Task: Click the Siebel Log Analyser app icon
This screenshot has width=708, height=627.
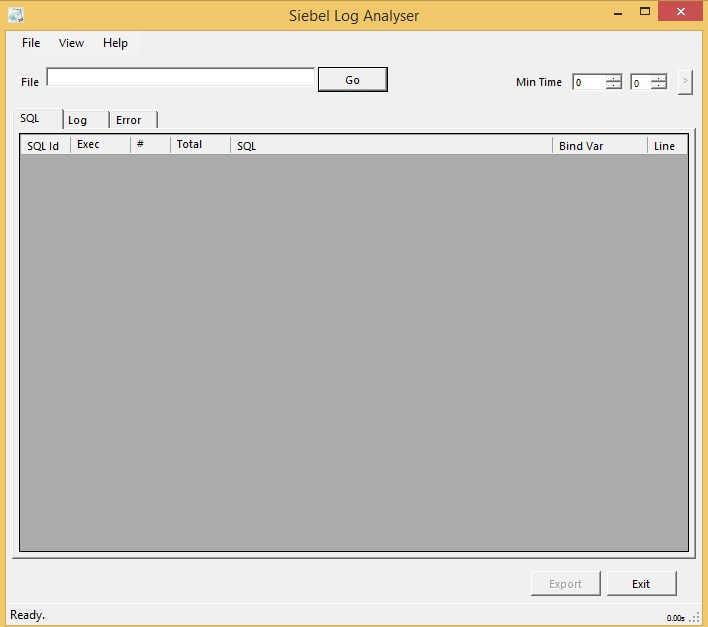Action: coord(16,15)
